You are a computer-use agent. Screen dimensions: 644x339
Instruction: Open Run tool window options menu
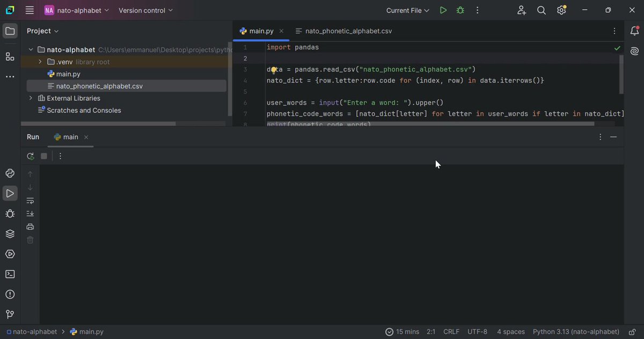(600, 137)
